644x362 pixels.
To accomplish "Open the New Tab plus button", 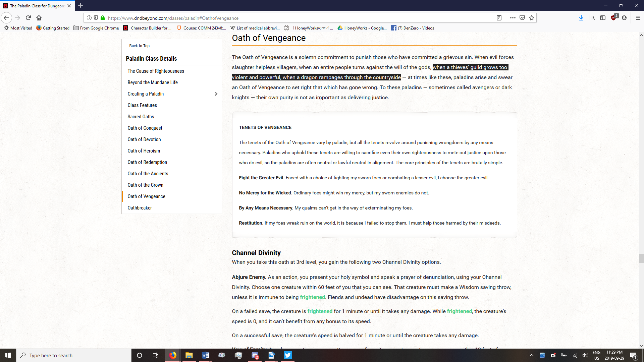I will tap(80, 6).
